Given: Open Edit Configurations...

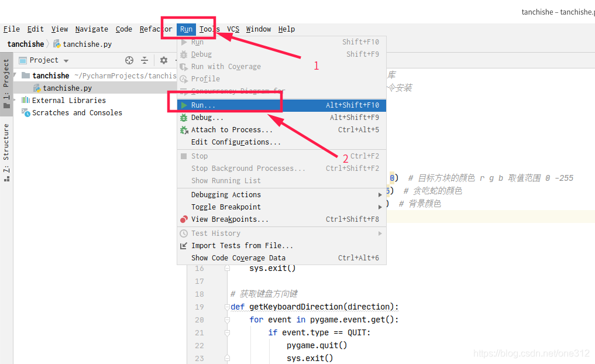Looking at the screenshot, I should [281, 142].
